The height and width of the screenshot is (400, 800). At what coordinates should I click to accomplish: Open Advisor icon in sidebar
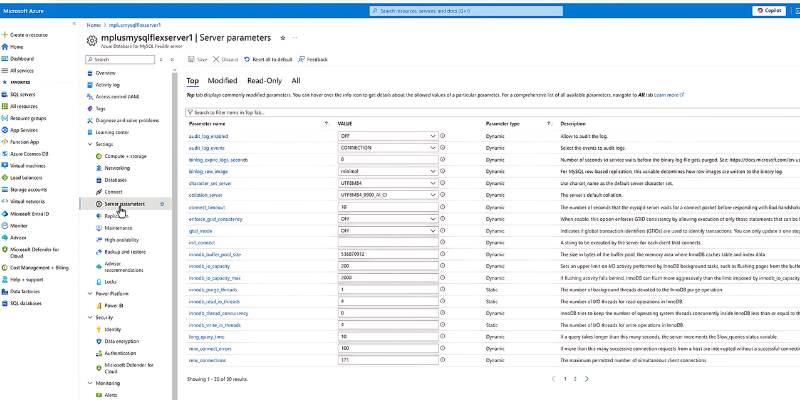pos(5,237)
